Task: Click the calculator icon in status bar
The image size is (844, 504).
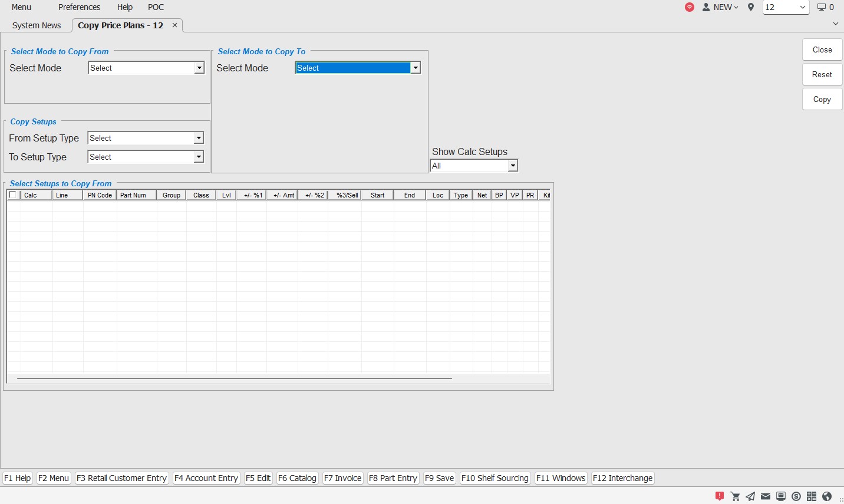Action: pyautogui.click(x=812, y=496)
